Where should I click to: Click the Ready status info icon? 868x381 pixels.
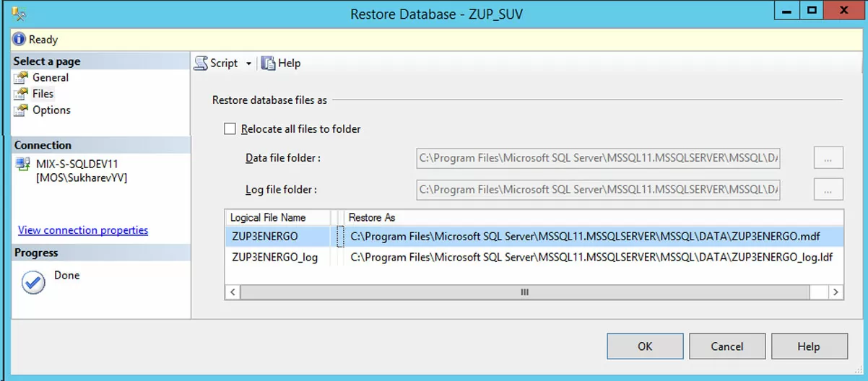pyautogui.click(x=19, y=40)
